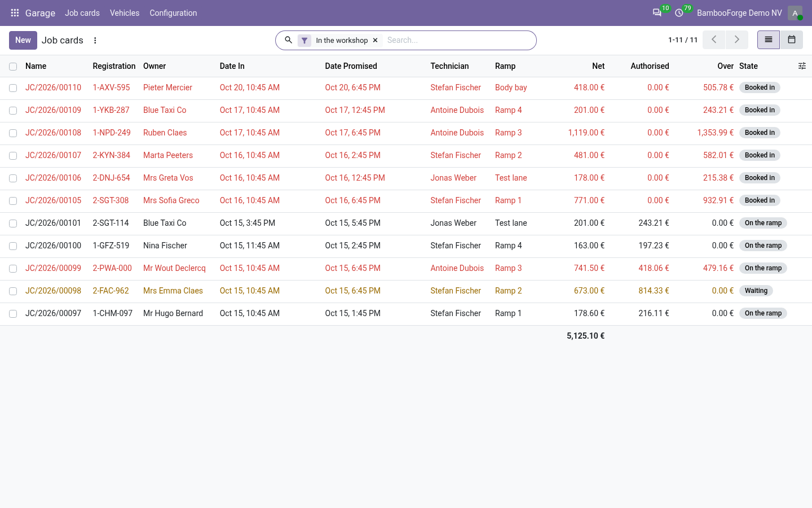Open the Vehicles menu
This screenshot has width=812, height=508.
(125, 13)
